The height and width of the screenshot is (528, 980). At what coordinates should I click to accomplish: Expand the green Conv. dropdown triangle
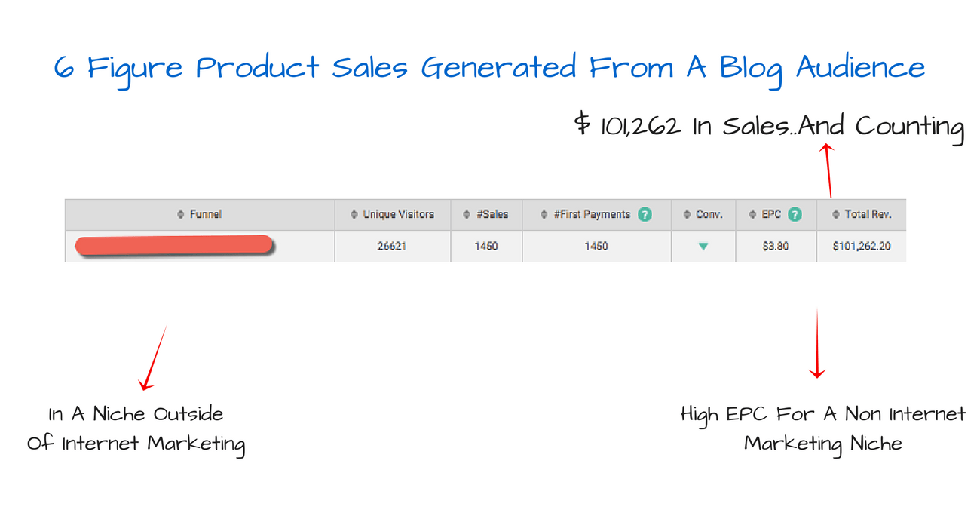pos(703,246)
